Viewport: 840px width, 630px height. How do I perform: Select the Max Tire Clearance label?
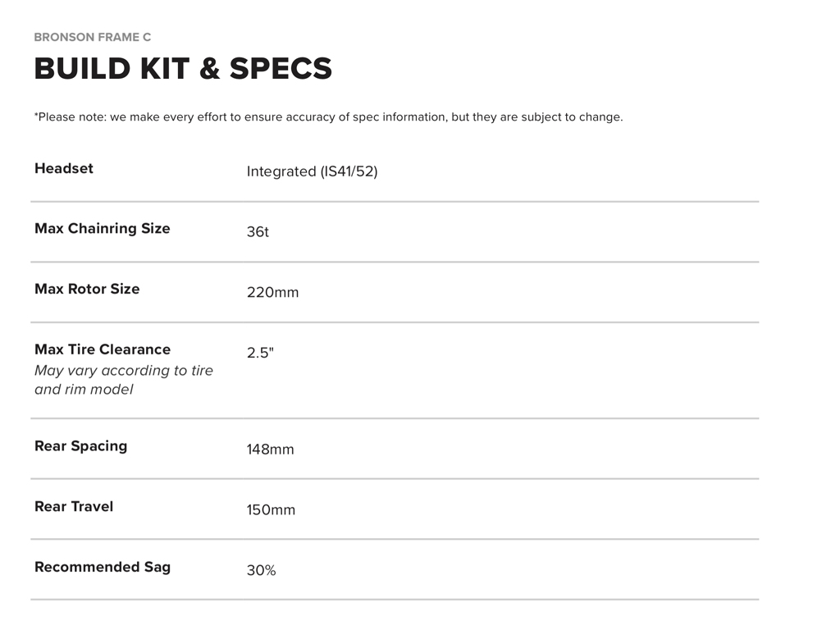103,349
